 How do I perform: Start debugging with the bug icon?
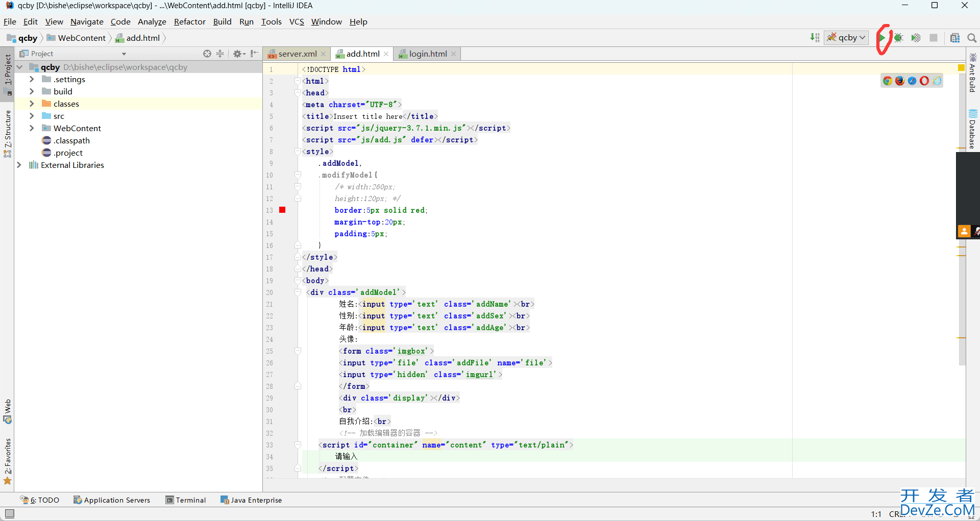click(899, 38)
